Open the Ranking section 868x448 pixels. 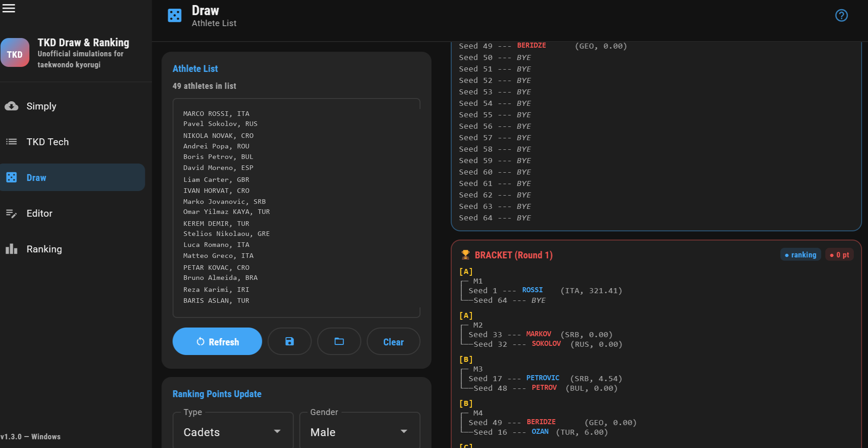pos(72,249)
